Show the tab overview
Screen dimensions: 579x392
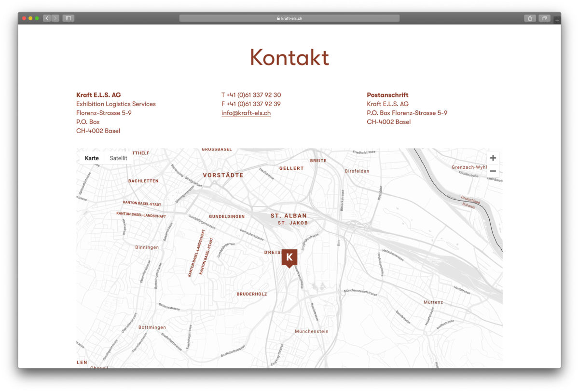pos(544,18)
